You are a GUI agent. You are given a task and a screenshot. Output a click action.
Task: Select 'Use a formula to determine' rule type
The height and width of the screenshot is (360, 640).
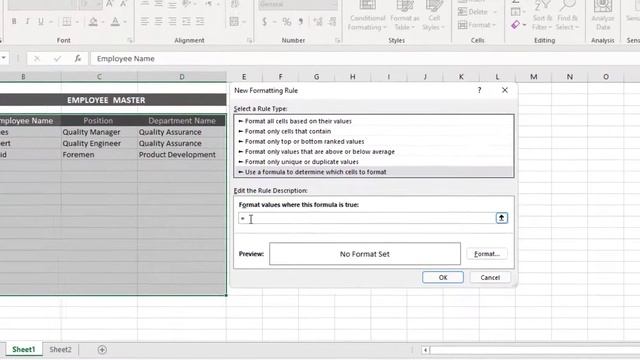(x=374, y=172)
